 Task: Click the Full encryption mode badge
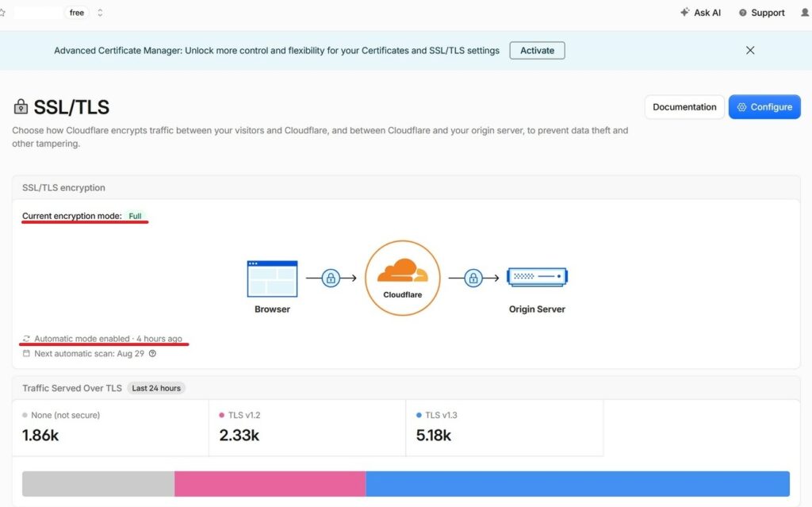[135, 216]
